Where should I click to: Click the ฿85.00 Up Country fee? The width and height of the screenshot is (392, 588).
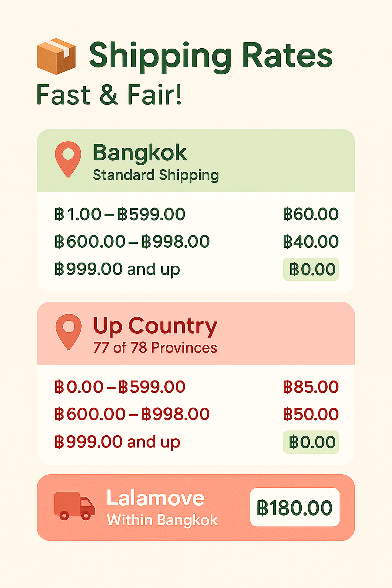[x=311, y=387]
